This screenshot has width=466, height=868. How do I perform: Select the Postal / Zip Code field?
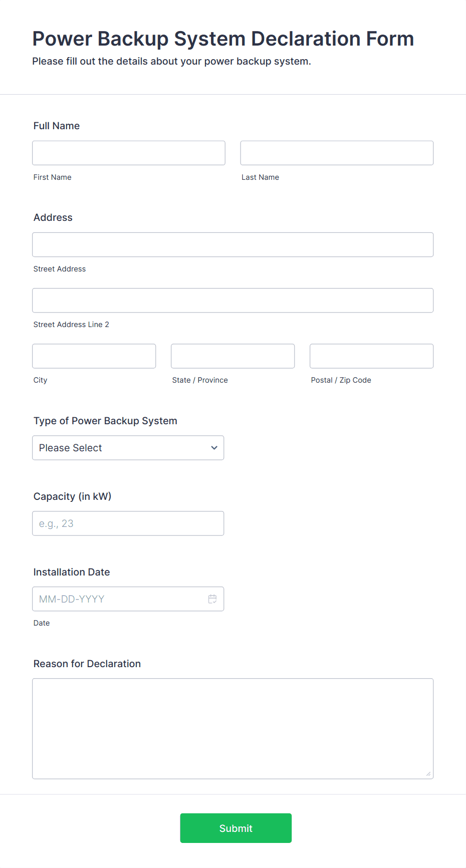(x=372, y=356)
